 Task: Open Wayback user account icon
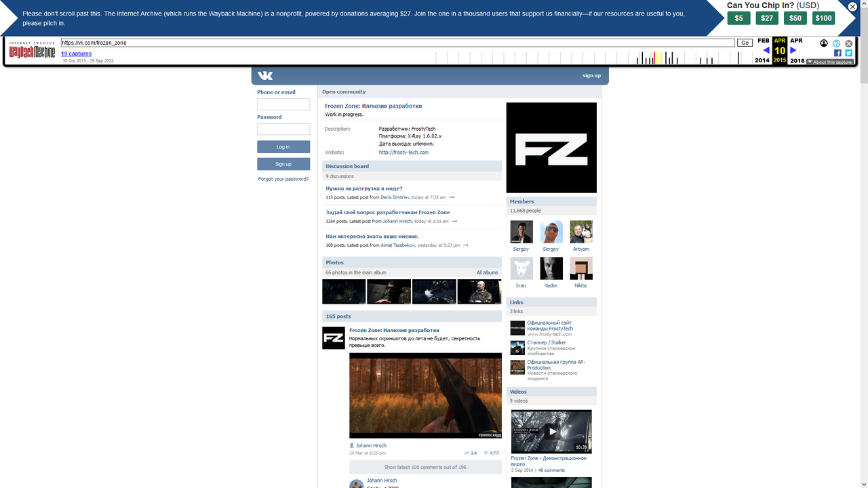point(824,43)
